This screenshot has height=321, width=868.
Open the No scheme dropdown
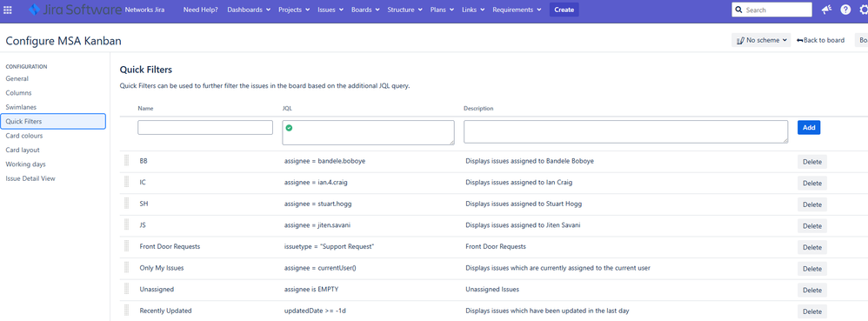[761, 40]
